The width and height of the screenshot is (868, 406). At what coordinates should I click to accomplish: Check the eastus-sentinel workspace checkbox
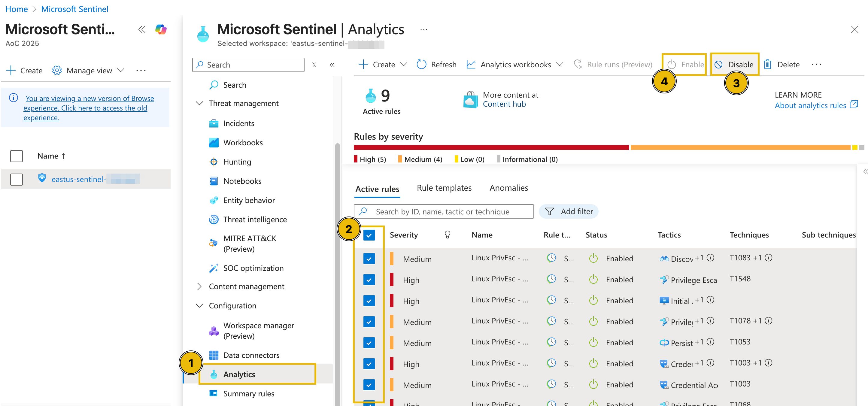click(x=17, y=179)
